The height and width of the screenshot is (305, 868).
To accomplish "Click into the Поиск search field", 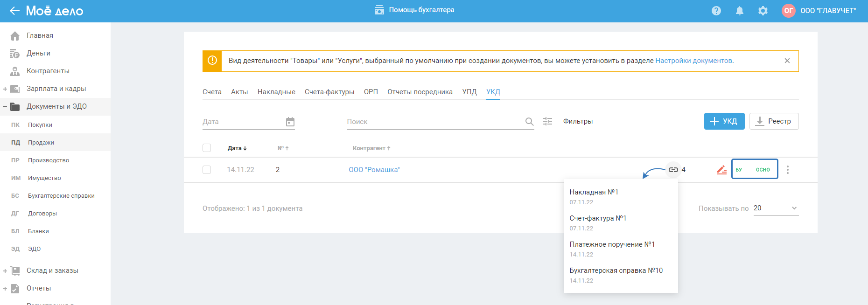I will 434,122.
